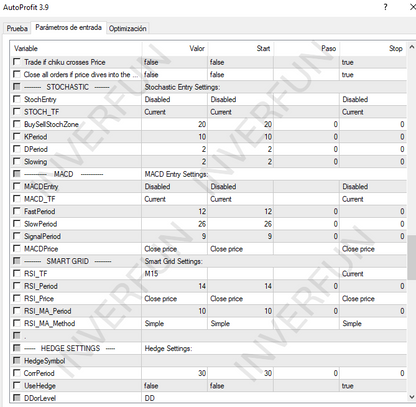
Task: Click the MACDPrice Stop cell Close price
Action: [373, 249]
